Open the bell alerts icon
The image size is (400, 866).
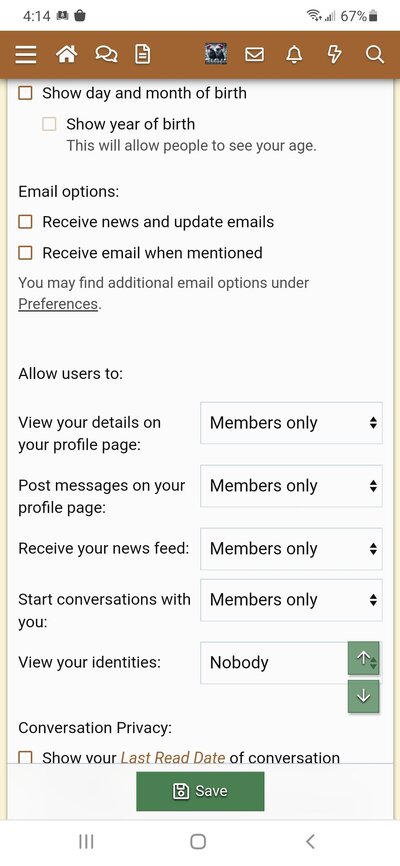click(x=294, y=54)
